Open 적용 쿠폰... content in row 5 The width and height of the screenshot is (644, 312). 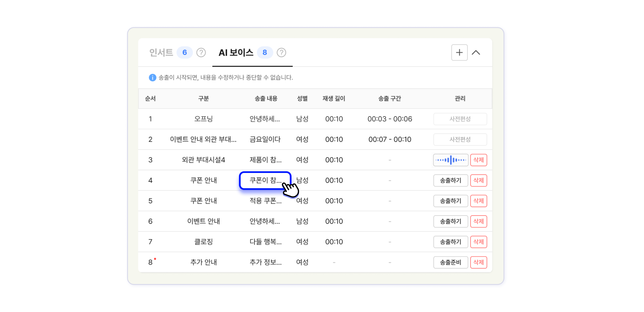coord(265,201)
